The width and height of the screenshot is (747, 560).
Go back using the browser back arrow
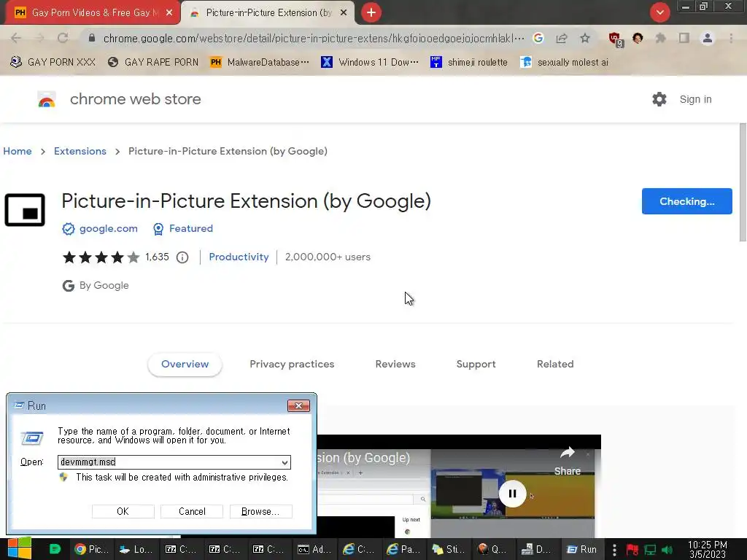16,38
